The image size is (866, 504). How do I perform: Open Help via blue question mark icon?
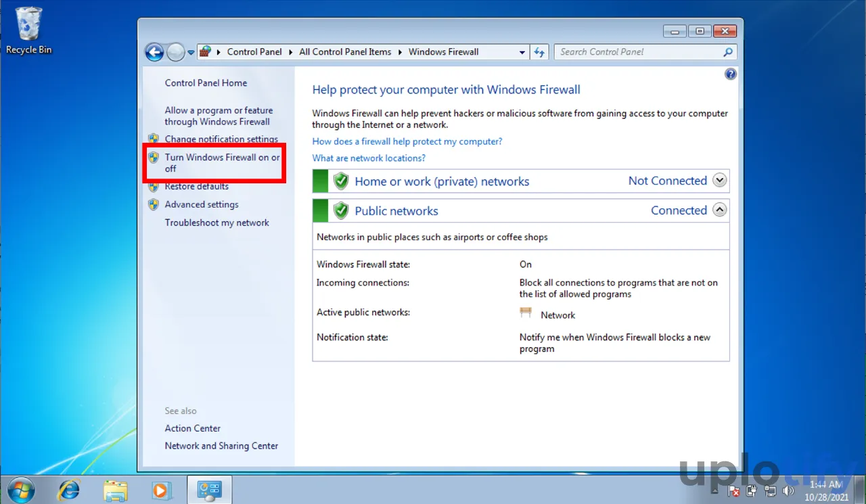(731, 74)
